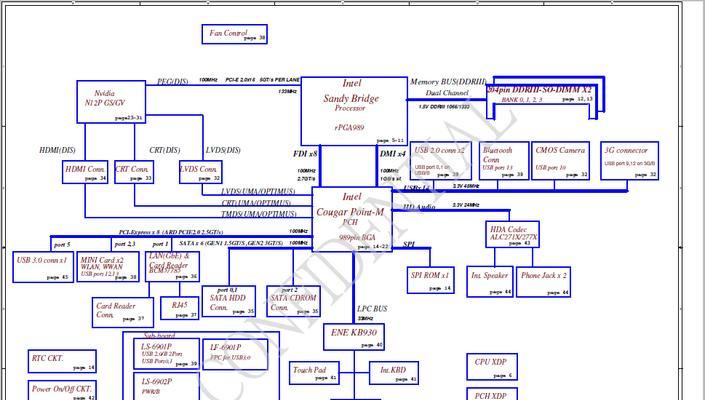
Task: Click the Intel Sandy Bridge Processor block
Action: pos(354,111)
